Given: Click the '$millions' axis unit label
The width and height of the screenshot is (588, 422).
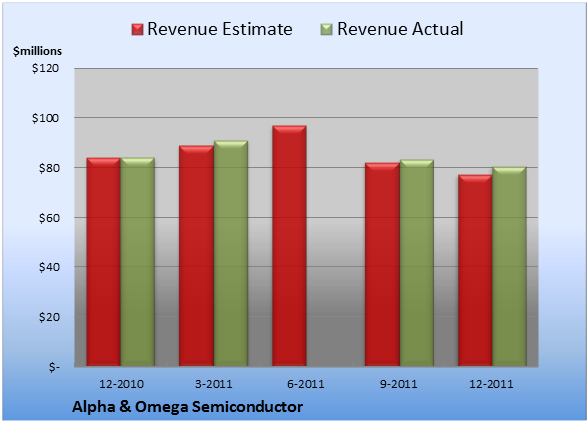Looking at the screenshot, I should click(38, 51).
